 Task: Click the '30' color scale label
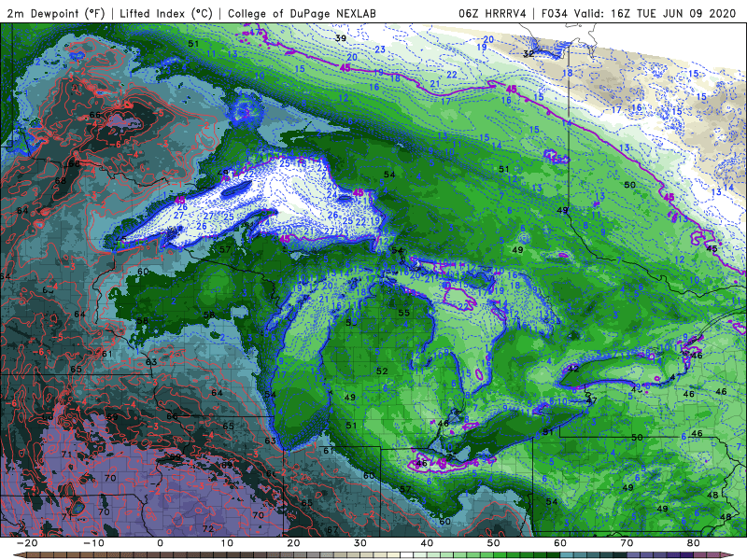(x=360, y=543)
